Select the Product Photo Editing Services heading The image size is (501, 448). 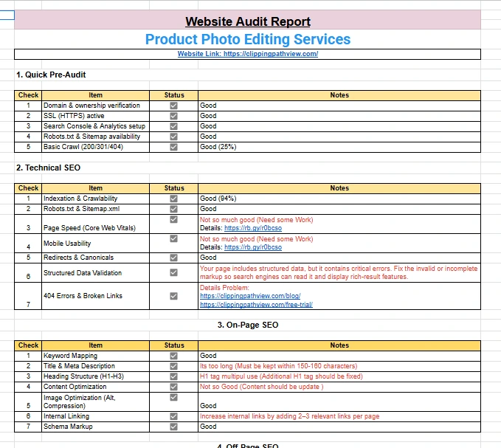pos(247,40)
